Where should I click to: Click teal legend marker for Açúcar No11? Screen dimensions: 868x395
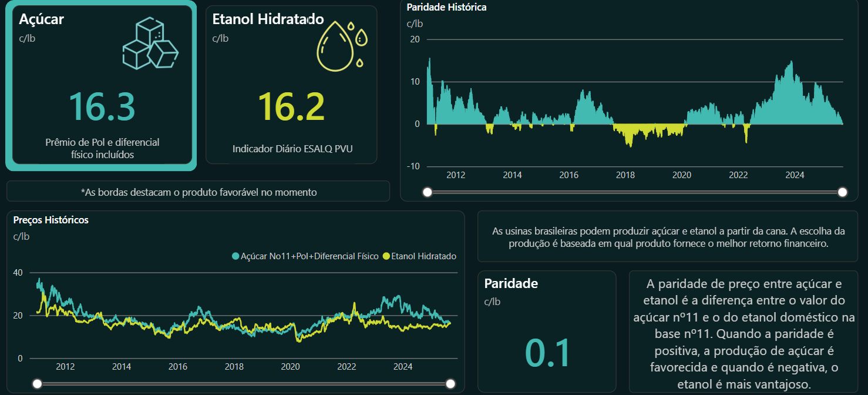pyautogui.click(x=236, y=256)
